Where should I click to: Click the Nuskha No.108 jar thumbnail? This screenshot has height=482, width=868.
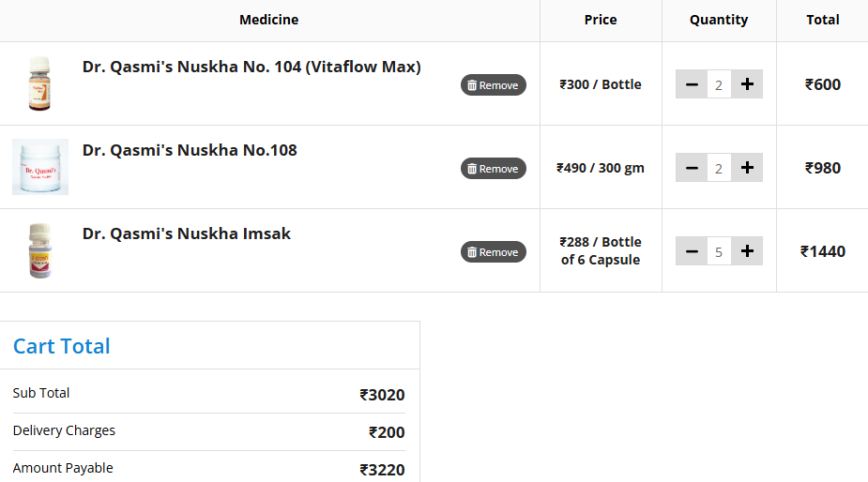40,167
